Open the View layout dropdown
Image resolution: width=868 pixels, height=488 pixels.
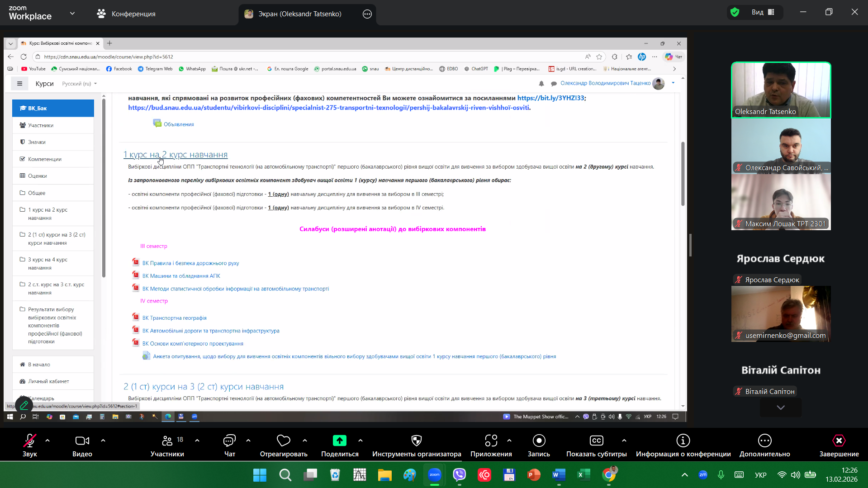click(763, 12)
